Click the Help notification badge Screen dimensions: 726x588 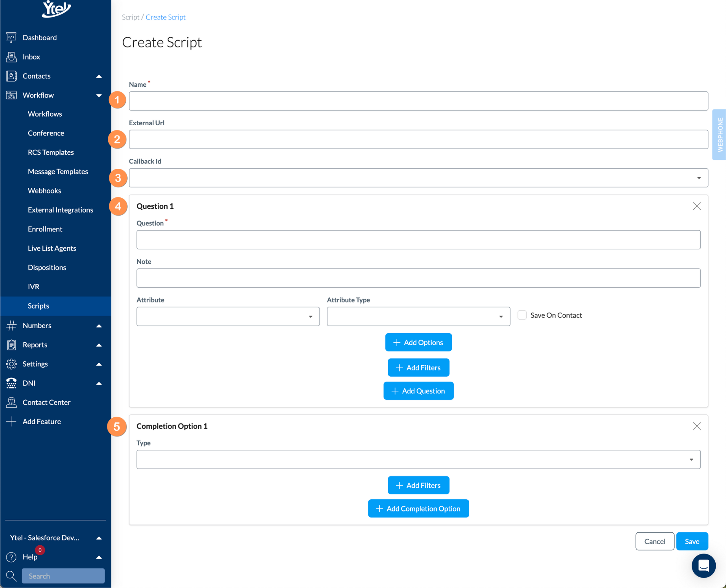click(x=40, y=550)
